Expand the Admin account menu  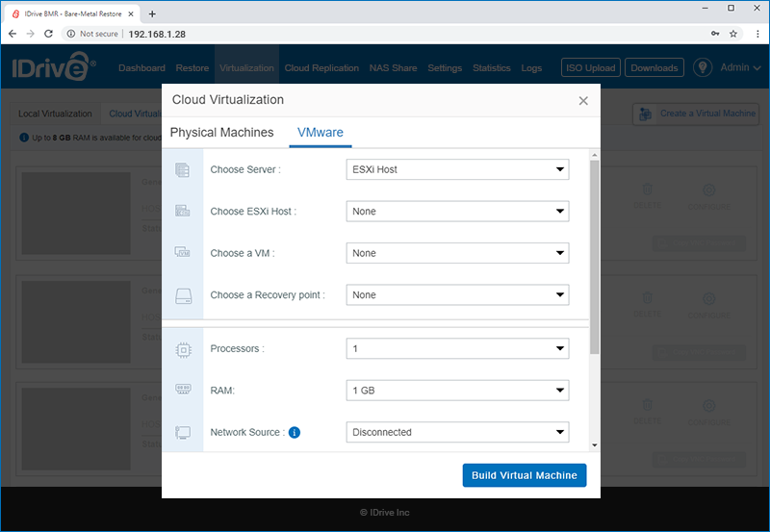(x=740, y=67)
